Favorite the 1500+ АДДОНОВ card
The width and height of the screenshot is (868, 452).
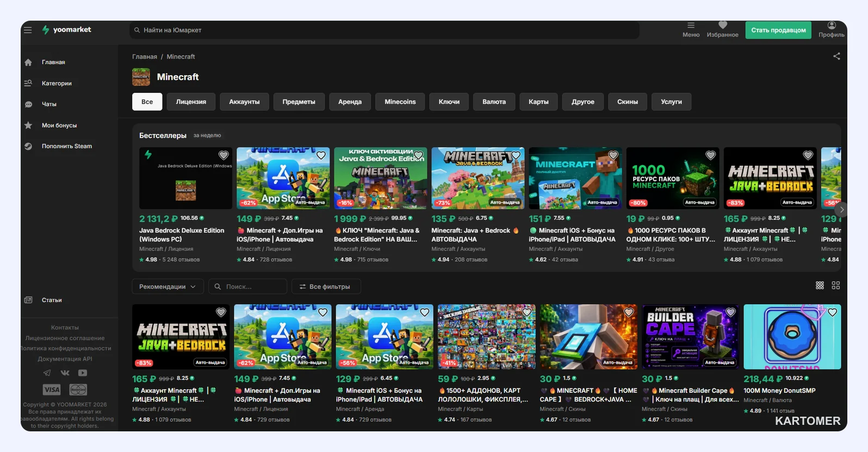click(x=527, y=312)
